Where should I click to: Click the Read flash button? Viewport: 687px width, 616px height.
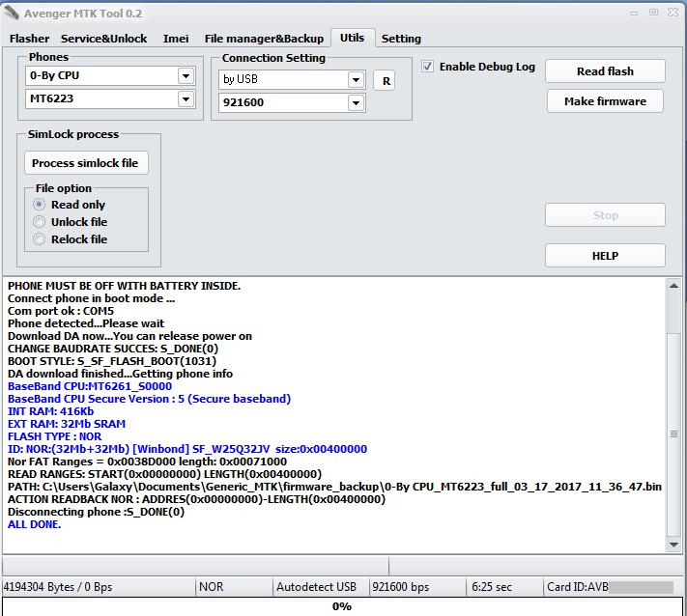(605, 71)
